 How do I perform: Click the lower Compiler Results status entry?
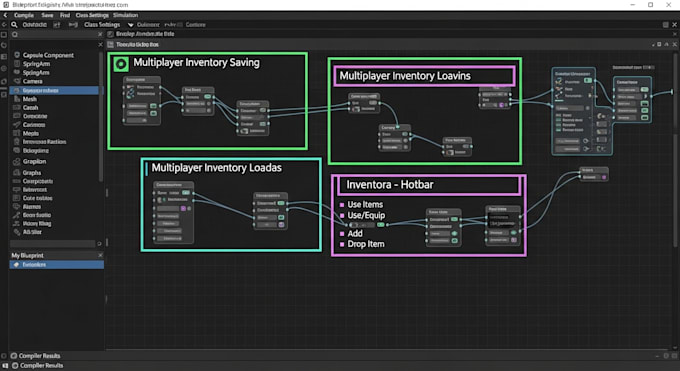[42, 366]
